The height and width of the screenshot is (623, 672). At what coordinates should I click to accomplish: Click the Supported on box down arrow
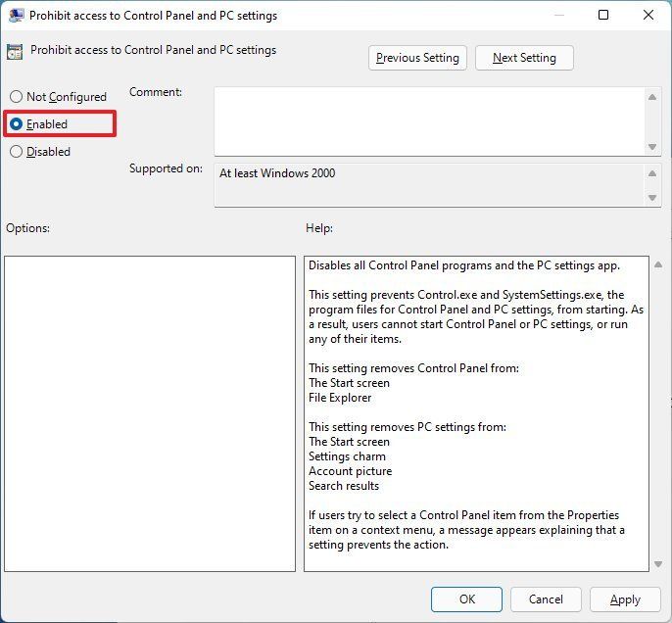[x=652, y=198]
